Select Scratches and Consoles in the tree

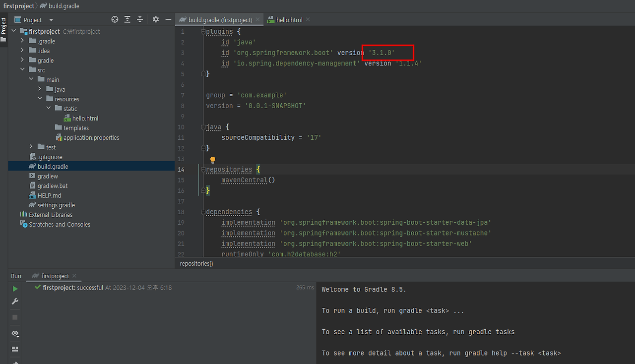[x=60, y=225]
